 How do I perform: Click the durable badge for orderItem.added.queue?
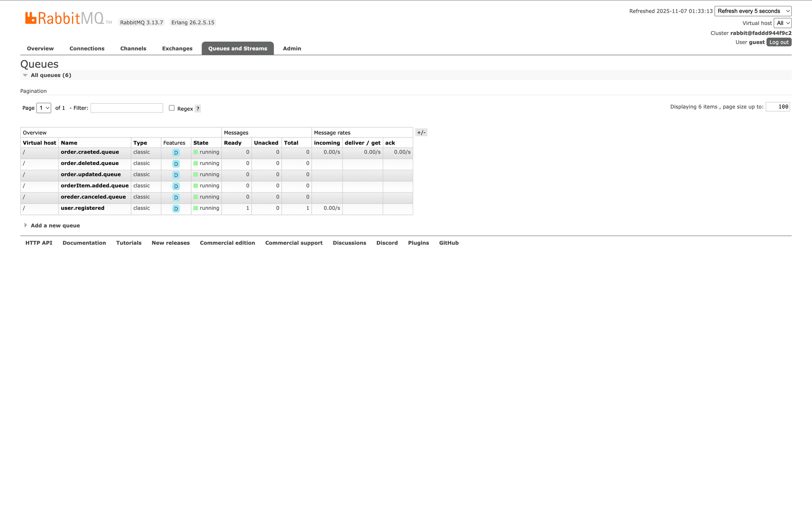pyautogui.click(x=176, y=186)
